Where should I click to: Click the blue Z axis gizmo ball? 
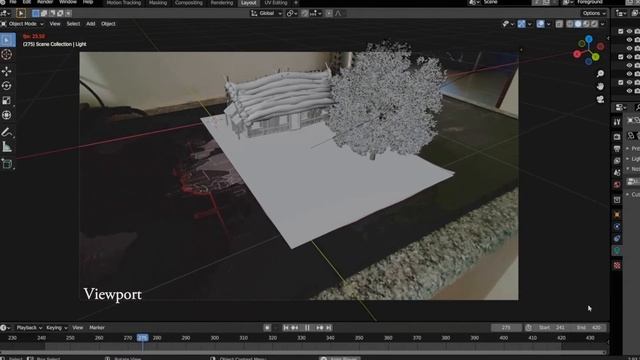coord(589,39)
